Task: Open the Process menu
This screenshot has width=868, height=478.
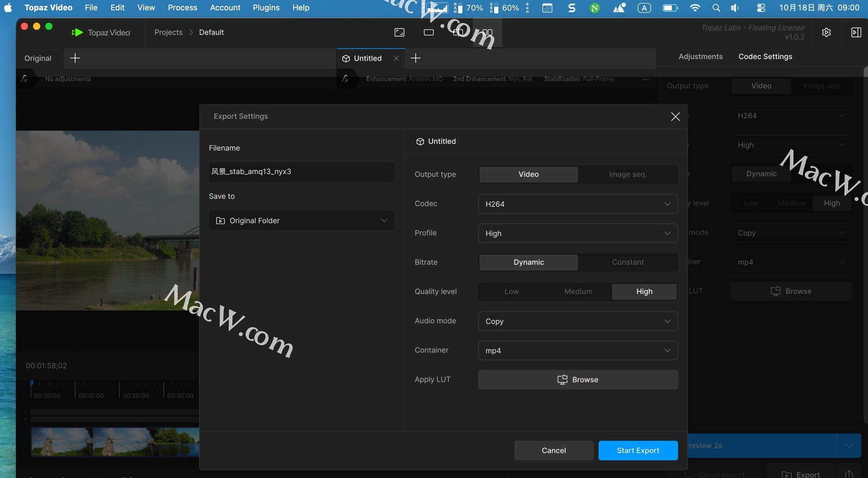Action: pyautogui.click(x=182, y=8)
